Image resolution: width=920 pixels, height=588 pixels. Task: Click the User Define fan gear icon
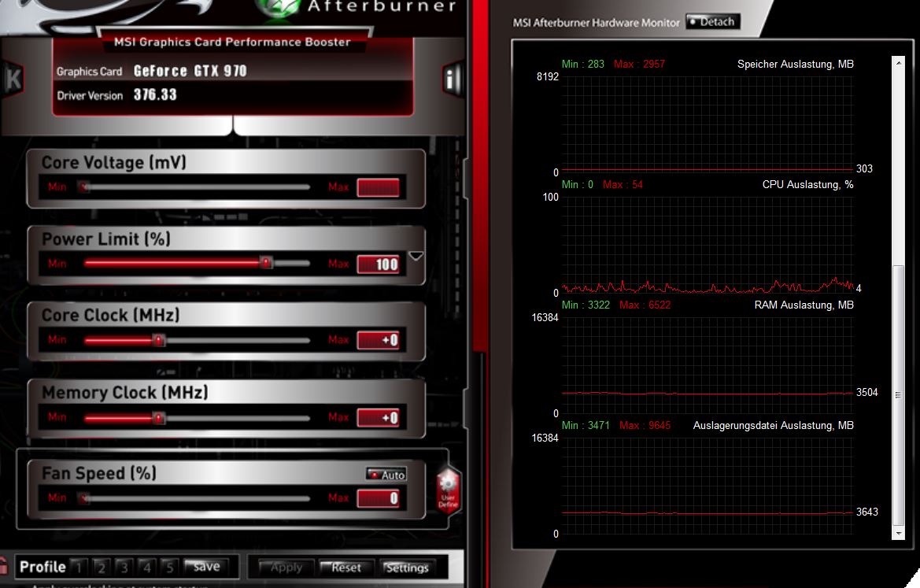(x=448, y=492)
